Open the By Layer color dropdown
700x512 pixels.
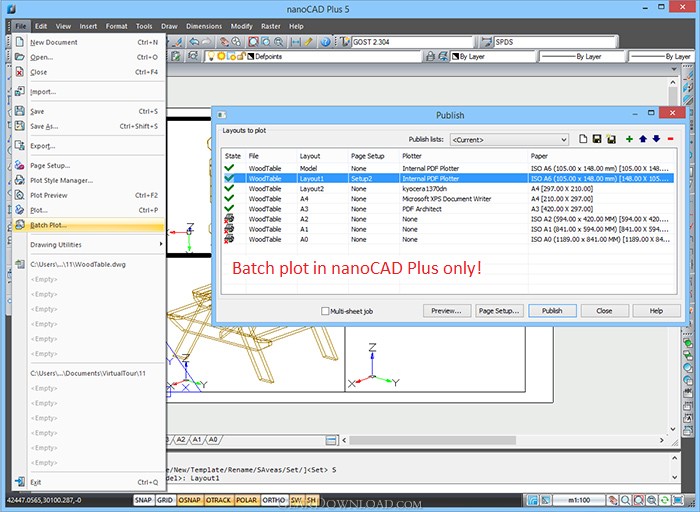pyautogui.click(x=492, y=57)
